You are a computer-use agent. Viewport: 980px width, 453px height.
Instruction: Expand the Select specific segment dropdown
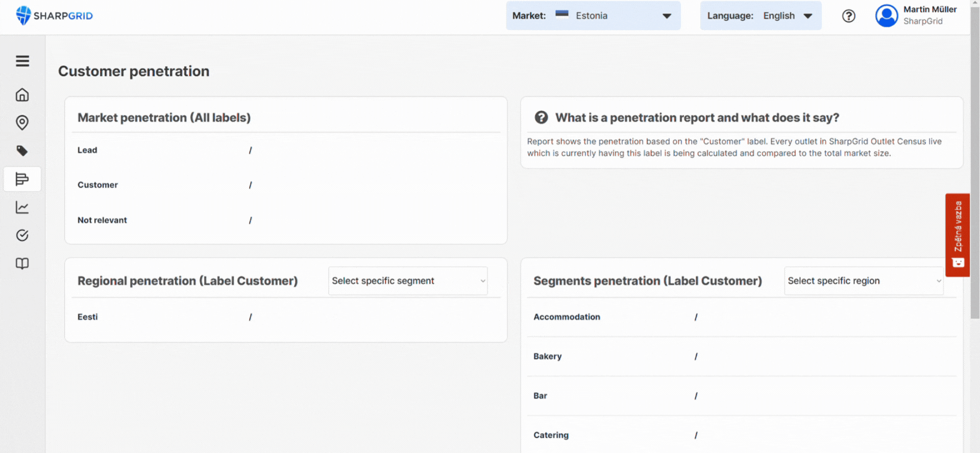click(408, 281)
